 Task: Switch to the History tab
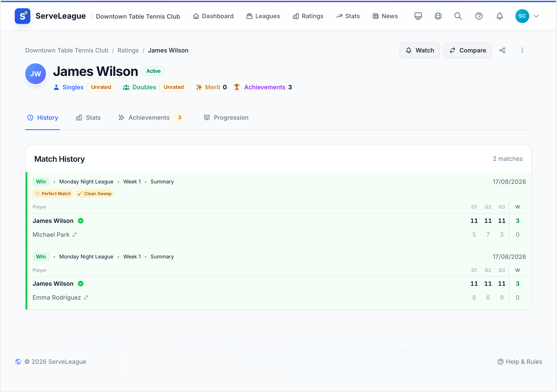click(x=43, y=118)
